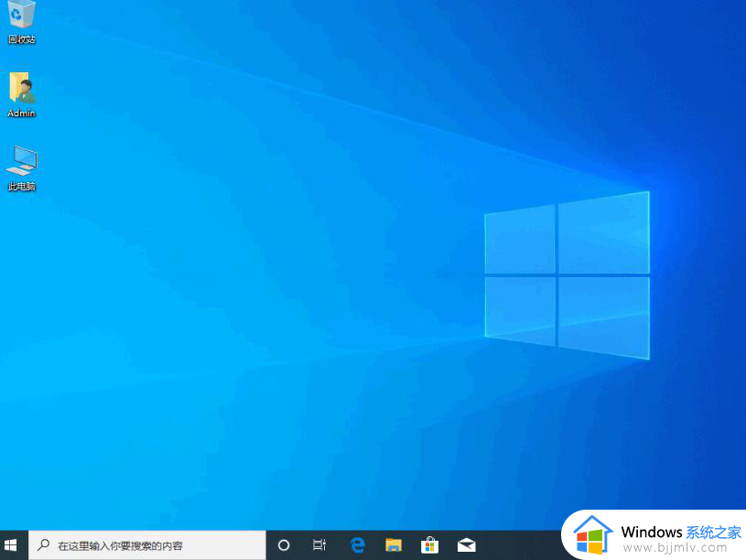Open the Windows Start menu
This screenshot has height=560, width=746.
pos(10,545)
